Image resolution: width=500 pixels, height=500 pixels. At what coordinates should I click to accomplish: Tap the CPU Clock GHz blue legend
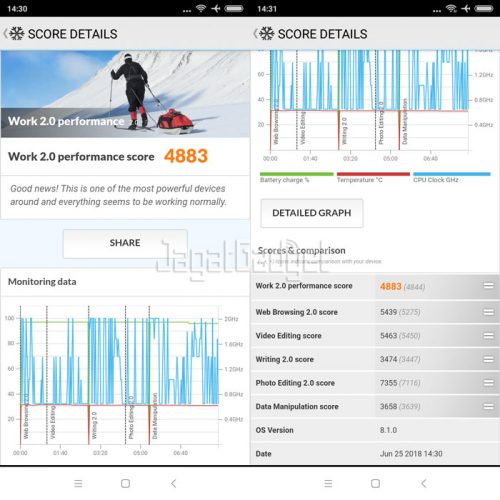click(452, 177)
